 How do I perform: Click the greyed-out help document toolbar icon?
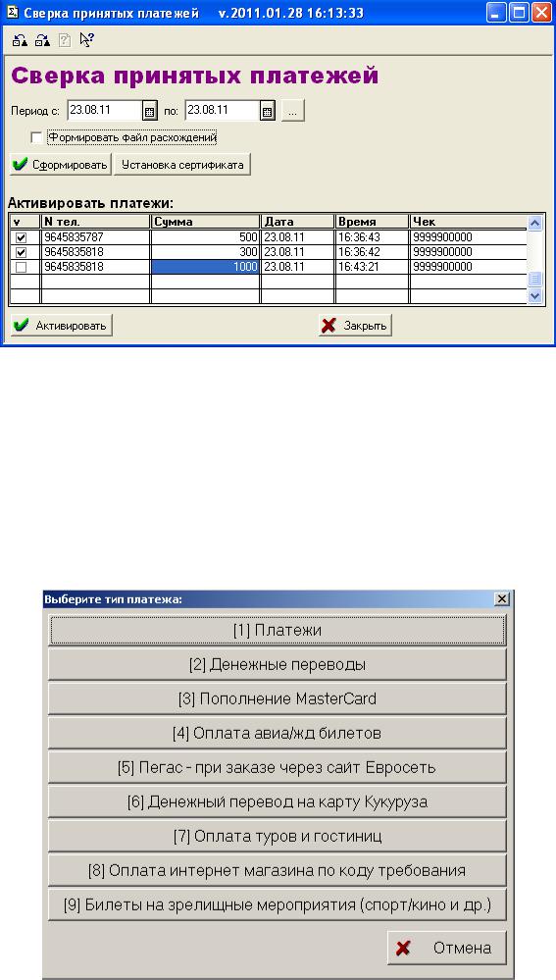[x=65, y=41]
